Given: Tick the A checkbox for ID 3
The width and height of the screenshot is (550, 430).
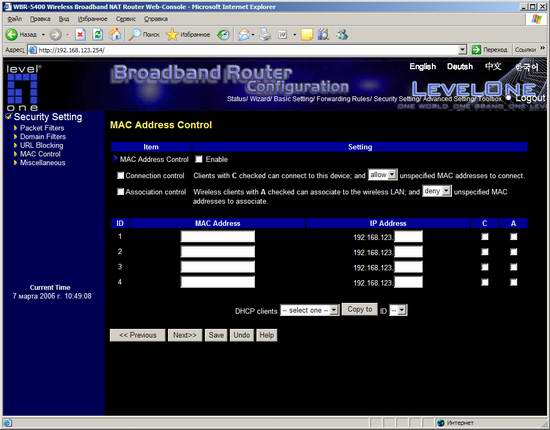Looking at the screenshot, I should (x=514, y=267).
